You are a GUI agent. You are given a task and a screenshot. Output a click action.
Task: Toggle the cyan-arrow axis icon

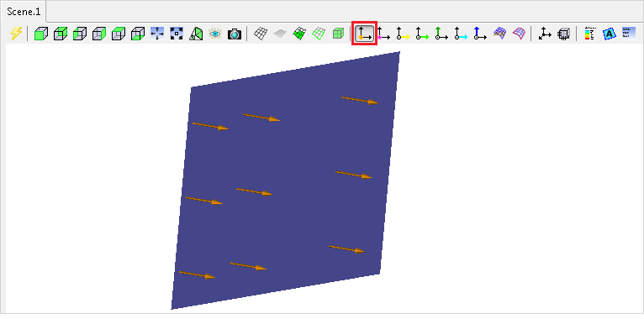(461, 34)
